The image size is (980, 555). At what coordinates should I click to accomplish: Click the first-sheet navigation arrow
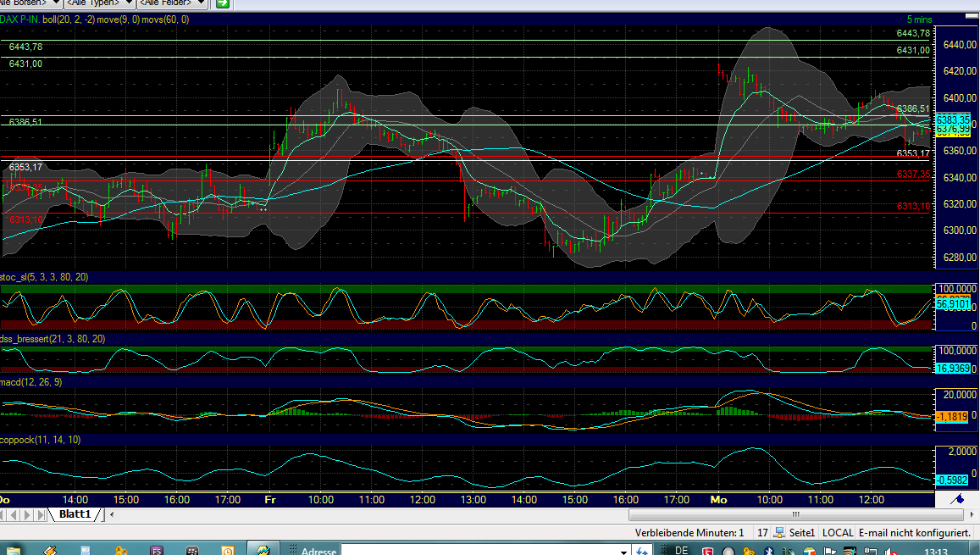point(3,513)
